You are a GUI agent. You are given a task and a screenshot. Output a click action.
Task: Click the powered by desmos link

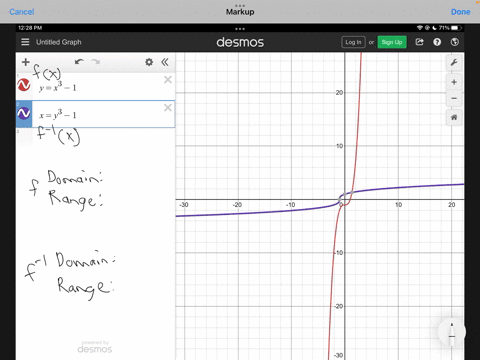(x=95, y=347)
